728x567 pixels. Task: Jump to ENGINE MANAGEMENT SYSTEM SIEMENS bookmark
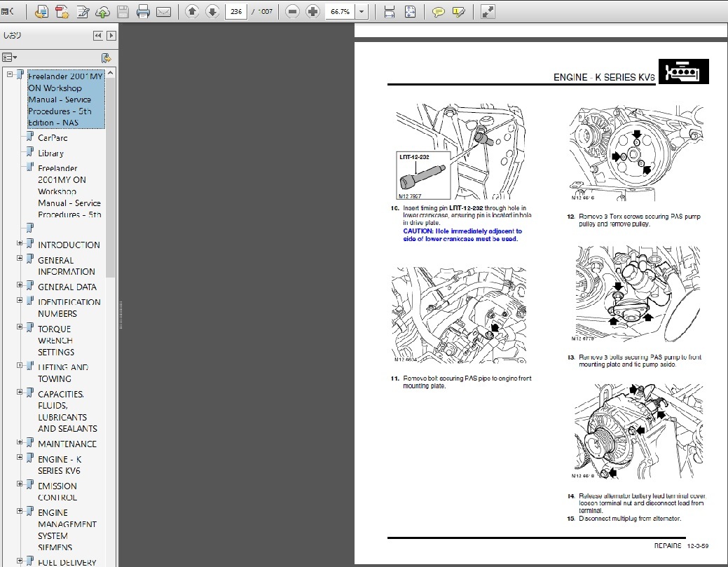coord(67,530)
